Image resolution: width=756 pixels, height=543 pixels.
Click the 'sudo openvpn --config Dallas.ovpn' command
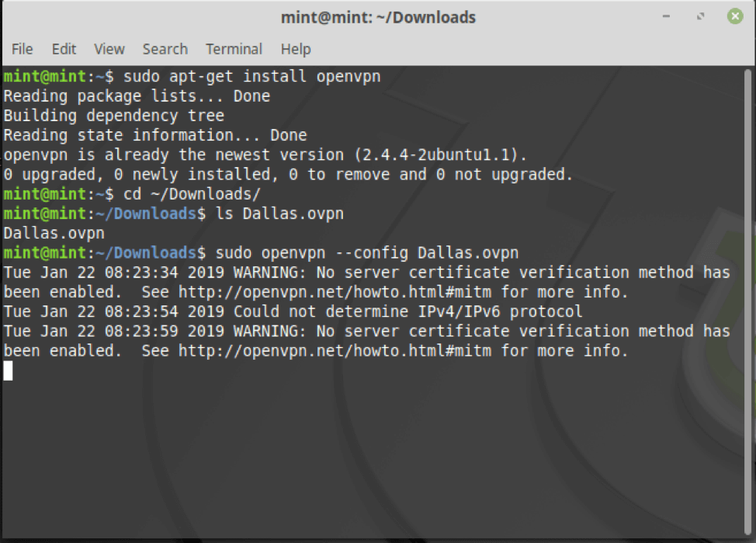(x=367, y=253)
